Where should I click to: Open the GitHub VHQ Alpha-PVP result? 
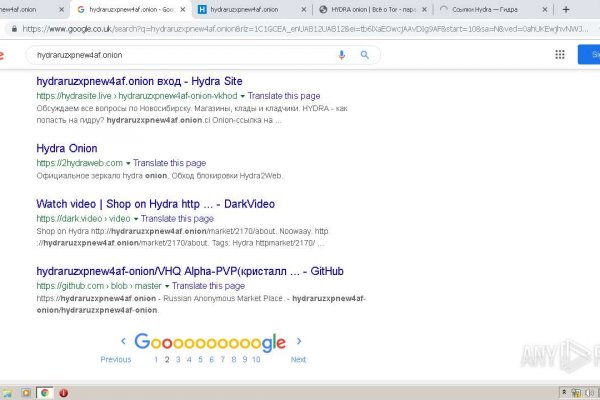point(190,271)
